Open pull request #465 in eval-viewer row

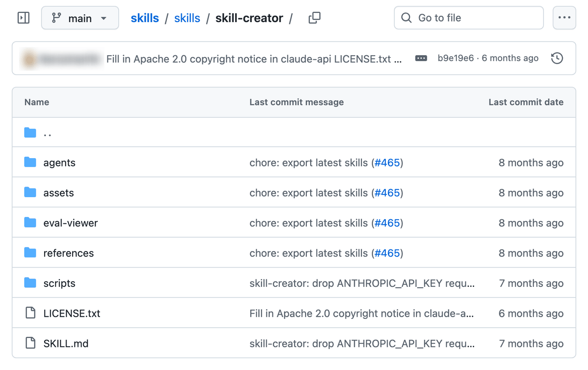387,223
